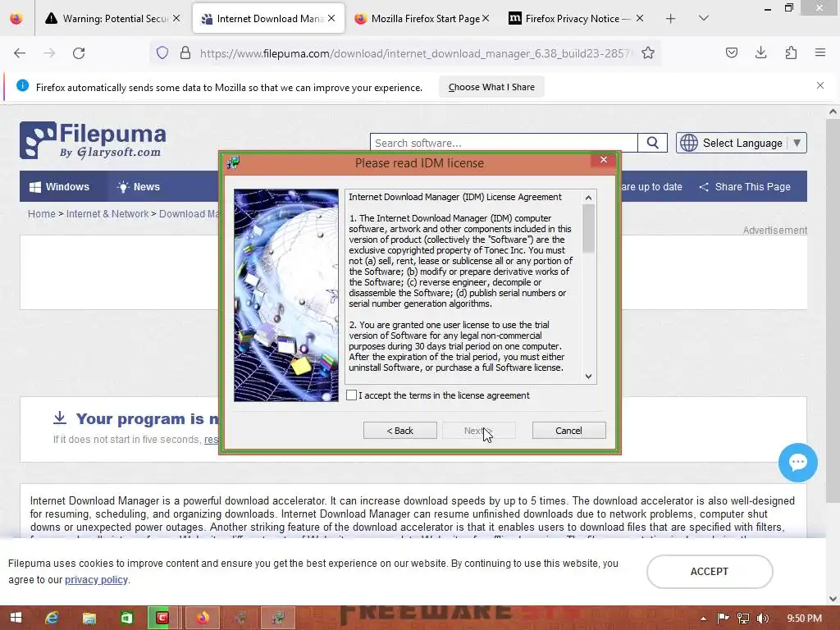Click the page scrollbar down arrow
The image size is (840, 630).
pos(833,598)
